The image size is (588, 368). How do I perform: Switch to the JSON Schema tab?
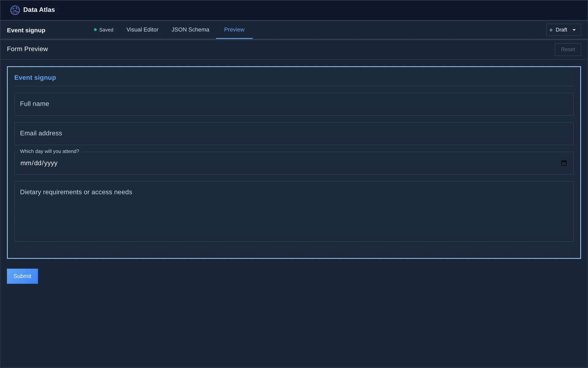coord(190,30)
